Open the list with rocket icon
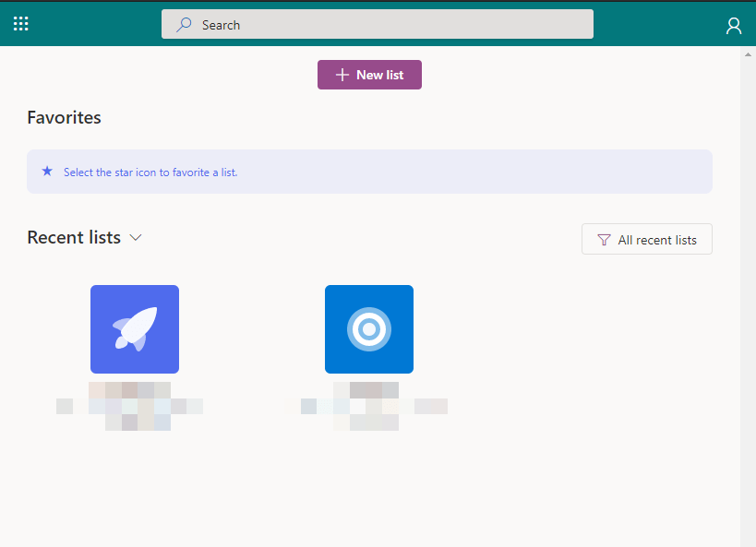 135,329
